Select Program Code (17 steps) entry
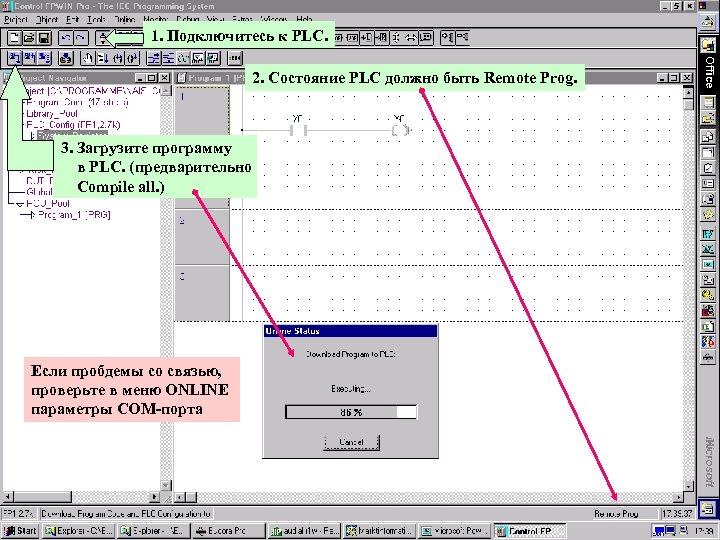 click(x=77, y=102)
